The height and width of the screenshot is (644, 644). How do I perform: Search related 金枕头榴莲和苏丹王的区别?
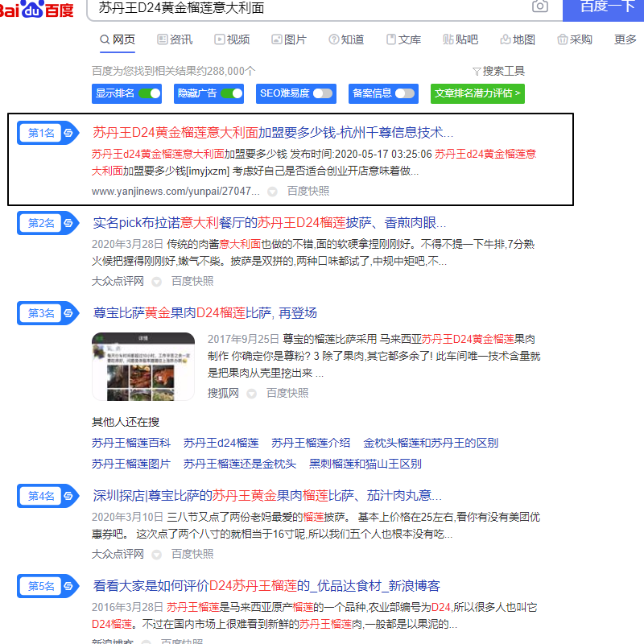[431, 443]
